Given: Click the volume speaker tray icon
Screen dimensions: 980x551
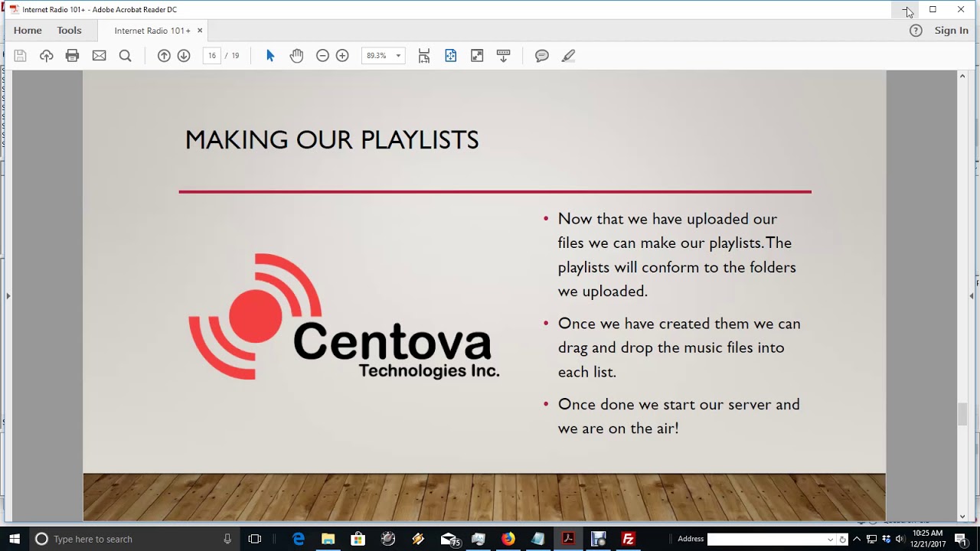Looking at the screenshot, I should click(900, 539).
